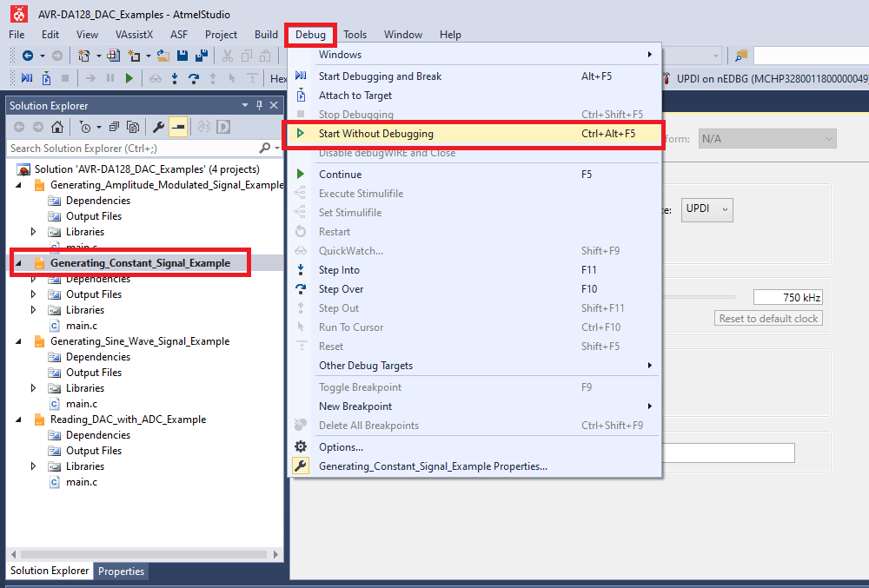869x588 pixels.
Task: Switch to the Properties tab at bottom
Action: (x=121, y=571)
